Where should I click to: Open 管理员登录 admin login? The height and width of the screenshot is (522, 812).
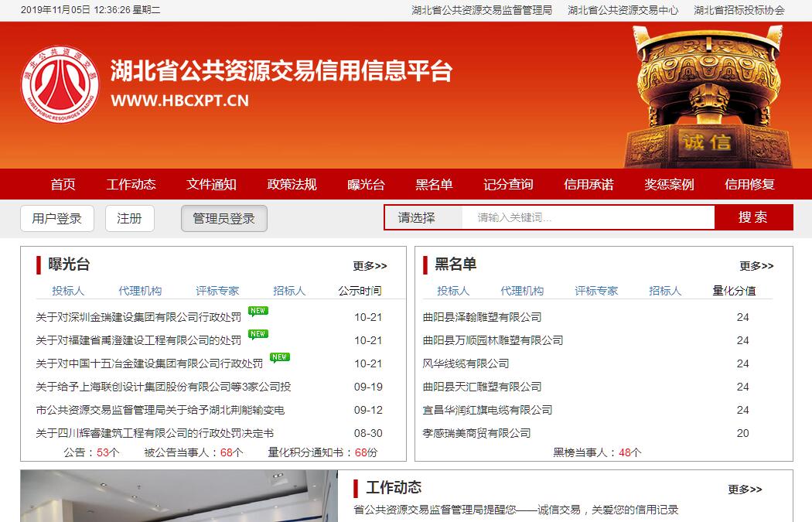coord(223,219)
